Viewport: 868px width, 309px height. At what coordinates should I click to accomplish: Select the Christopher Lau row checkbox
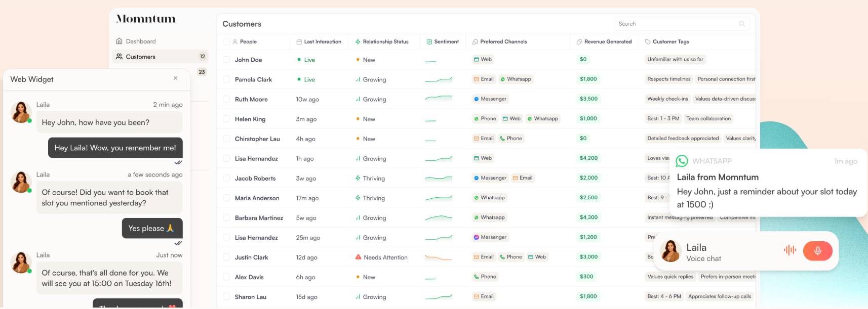[x=226, y=139]
